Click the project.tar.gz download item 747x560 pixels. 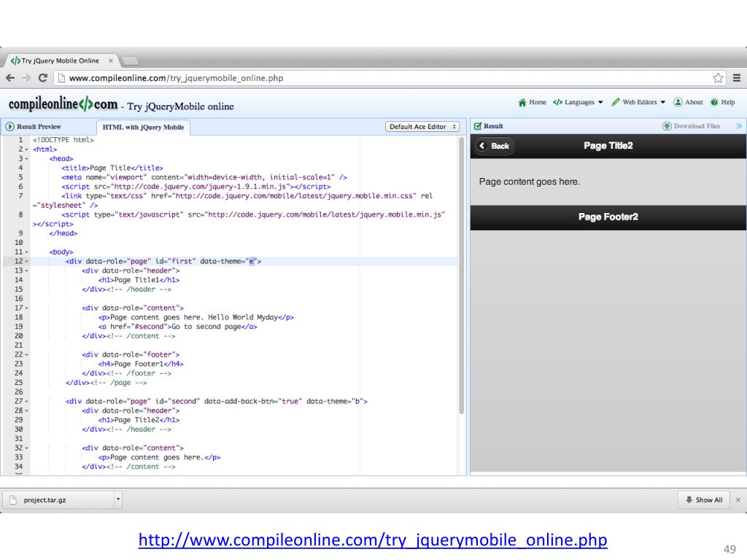click(x=57, y=500)
